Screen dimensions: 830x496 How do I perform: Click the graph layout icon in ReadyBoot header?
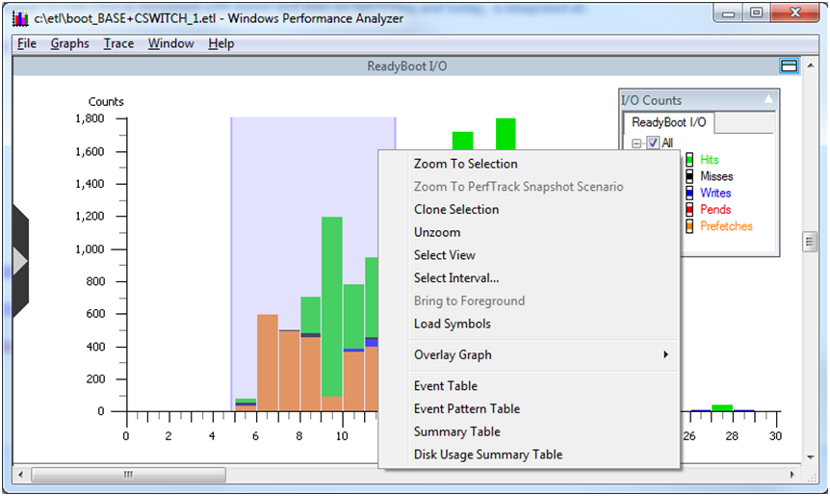tap(789, 66)
